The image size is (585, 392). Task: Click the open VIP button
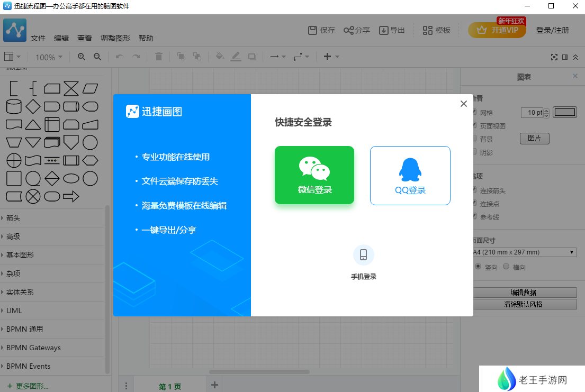coord(497,30)
